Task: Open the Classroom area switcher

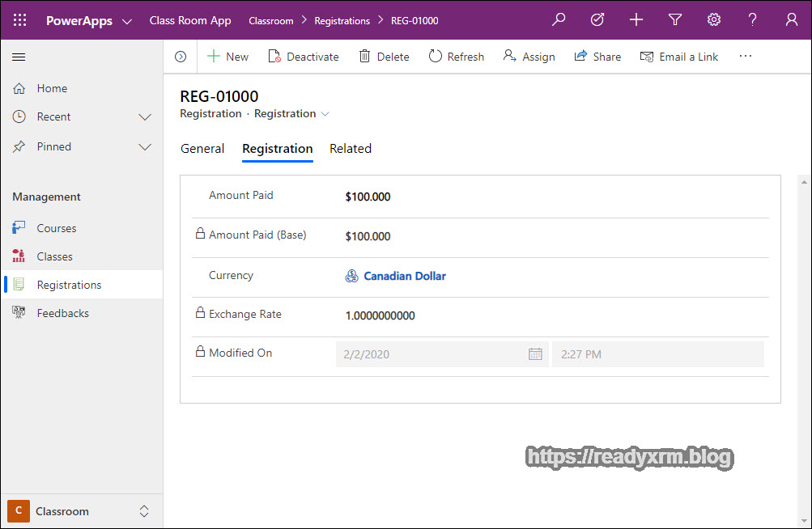Action: (81, 511)
